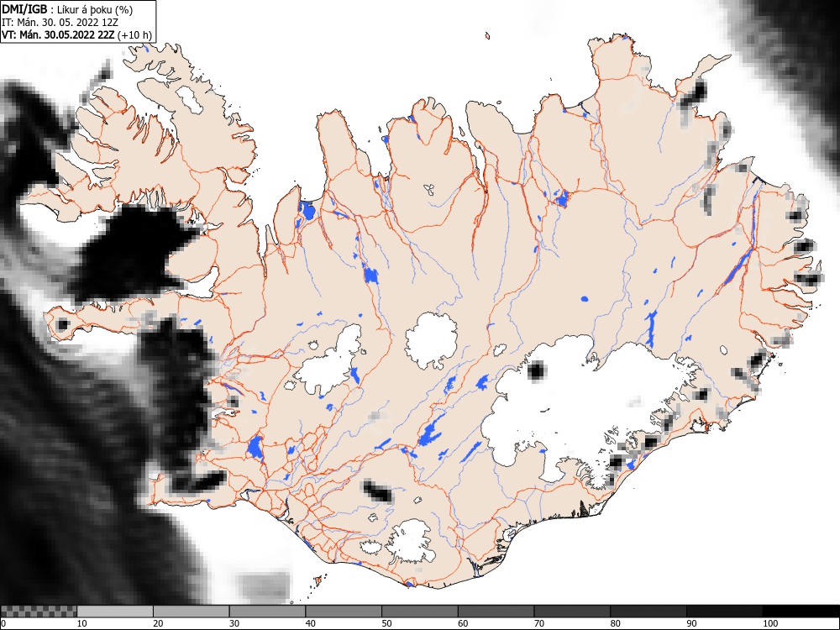
Task: Click the legend label '100'
Action: (769, 623)
